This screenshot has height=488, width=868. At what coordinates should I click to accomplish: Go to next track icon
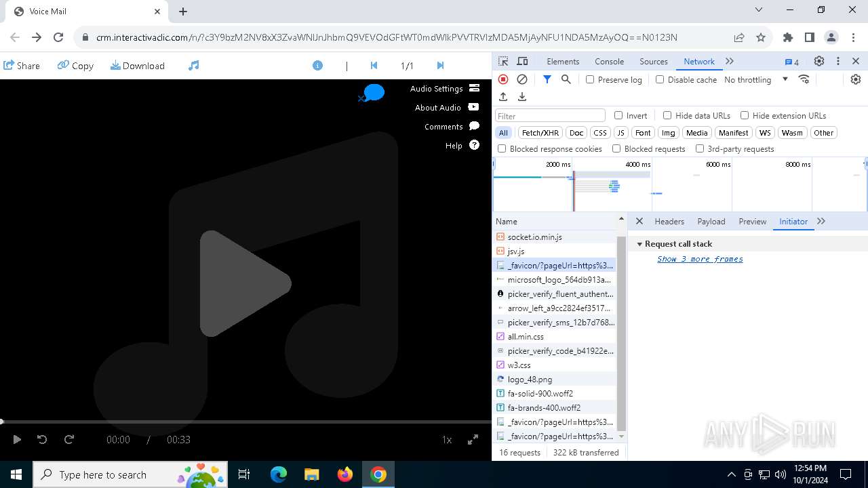(440, 66)
